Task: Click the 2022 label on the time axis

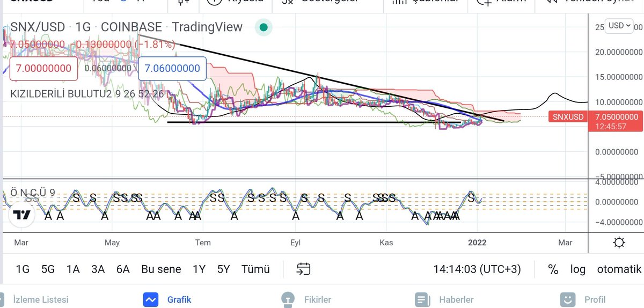Action: [477, 243]
